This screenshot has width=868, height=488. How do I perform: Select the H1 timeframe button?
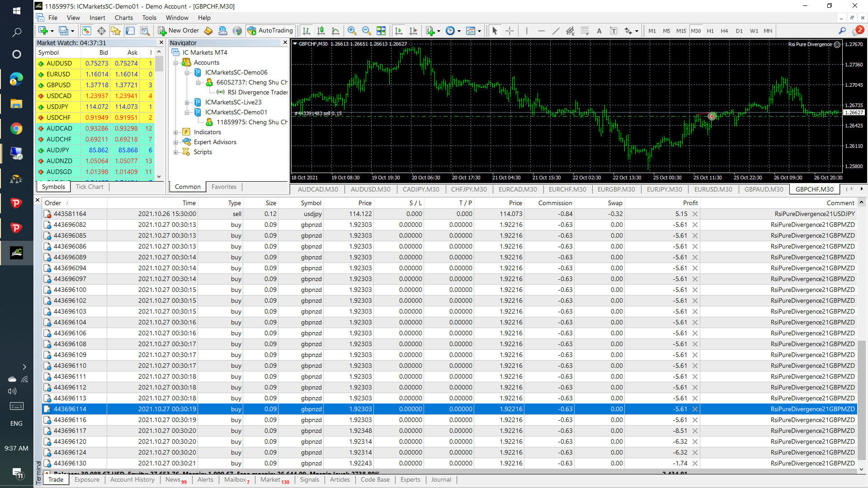pyautogui.click(x=710, y=31)
